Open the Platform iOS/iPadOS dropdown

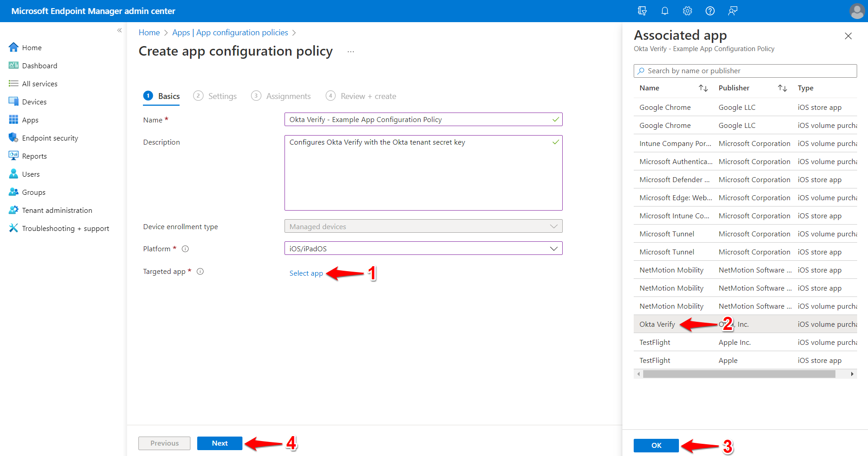coord(423,248)
